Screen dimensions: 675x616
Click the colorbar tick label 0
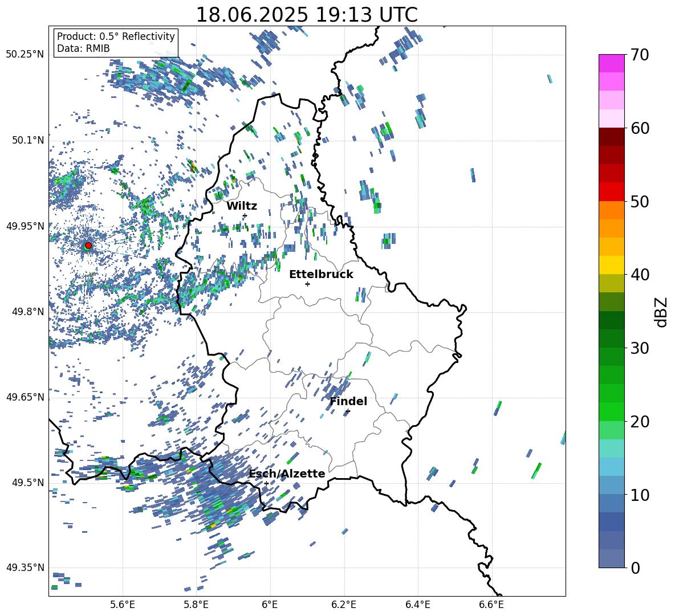(x=635, y=568)
